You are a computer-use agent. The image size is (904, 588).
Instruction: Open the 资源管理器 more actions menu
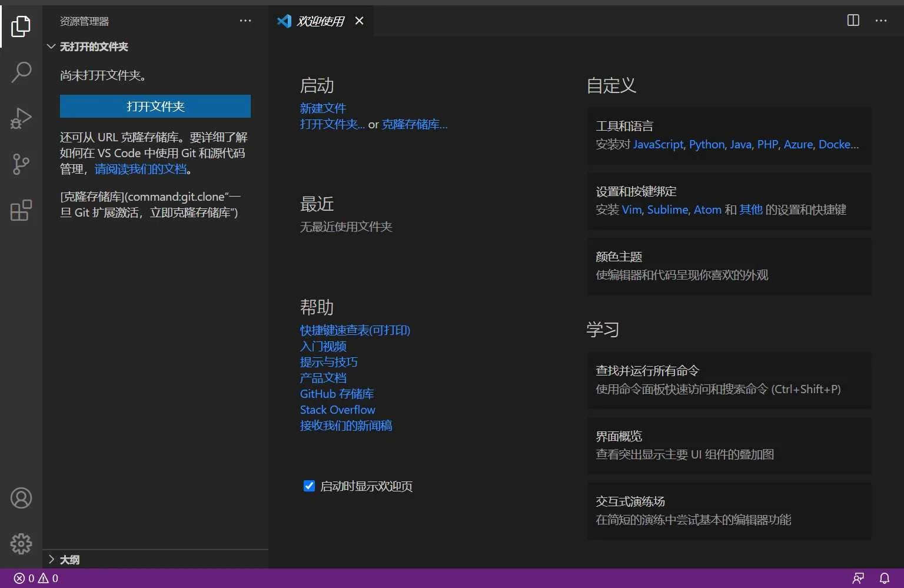245,21
